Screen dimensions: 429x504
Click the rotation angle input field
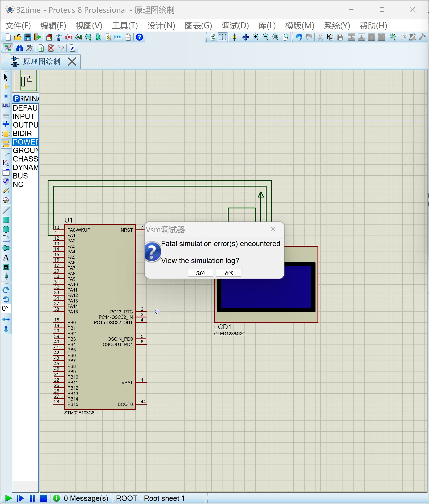pyautogui.click(x=6, y=309)
